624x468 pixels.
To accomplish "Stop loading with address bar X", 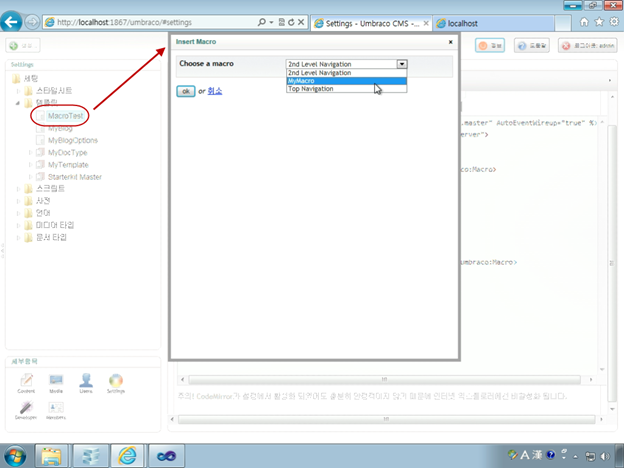I will coord(301,22).
